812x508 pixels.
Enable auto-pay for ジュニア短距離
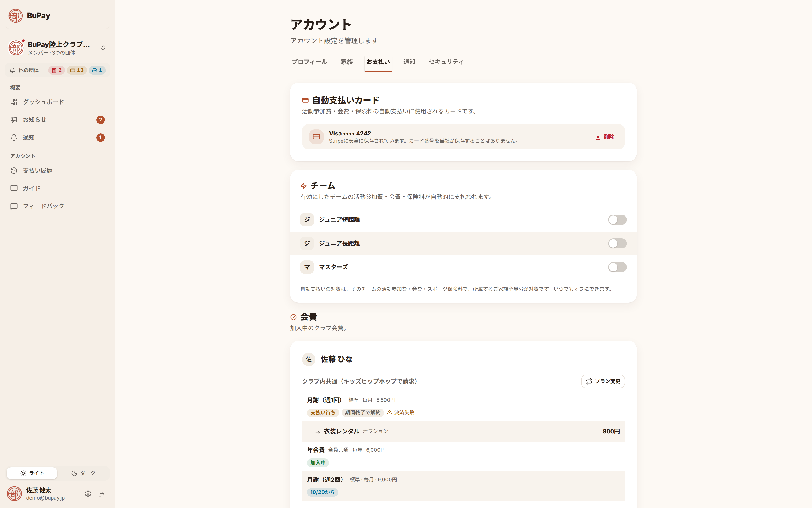[x=617, y=220]
